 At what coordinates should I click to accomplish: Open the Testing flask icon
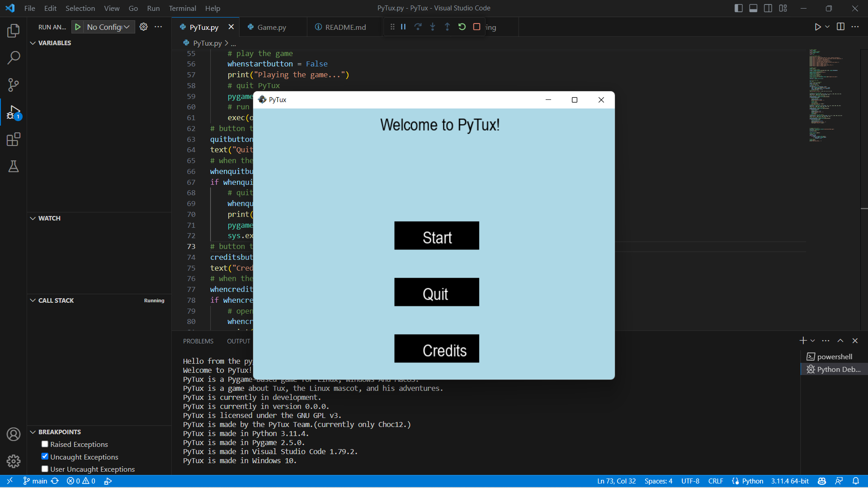pos(14,166)
